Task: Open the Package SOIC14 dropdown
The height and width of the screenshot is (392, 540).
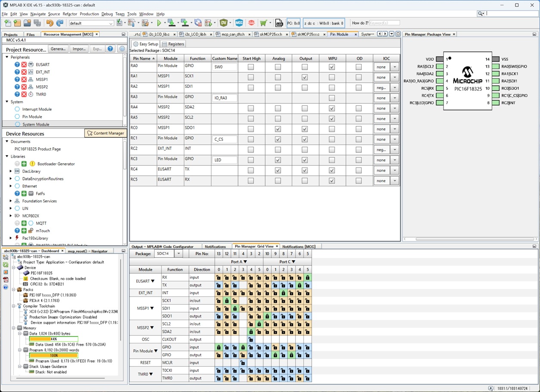Action: pos(178,254)
